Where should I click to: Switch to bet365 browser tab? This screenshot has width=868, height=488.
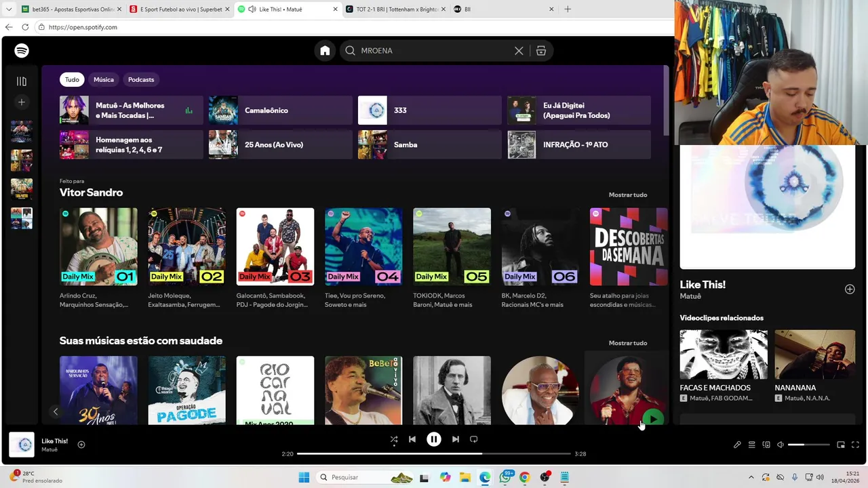tap(72, 9)
